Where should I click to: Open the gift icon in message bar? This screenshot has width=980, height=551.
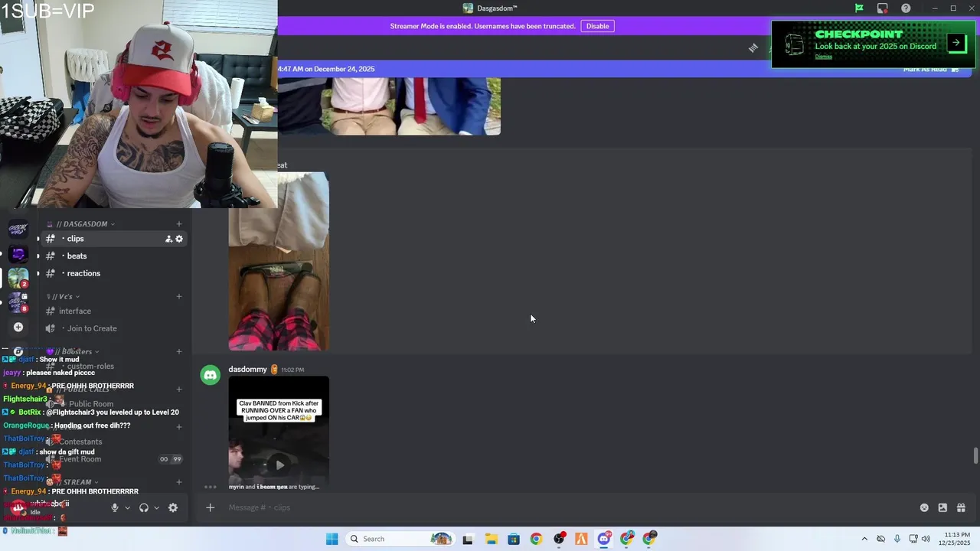pyautogui.click(x=961, y=507)
